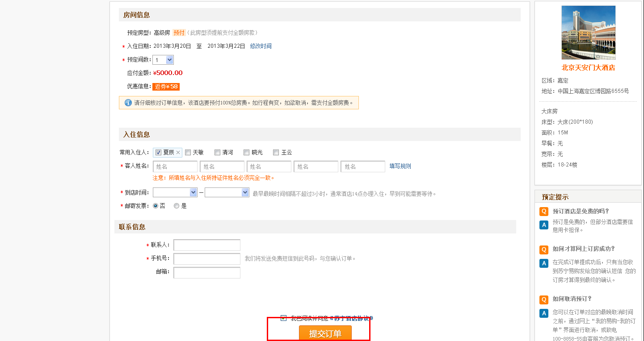This screenshot has height=341, width=644.
Task: Remove 夏辰 using the x icon
Action: [178, 153]
